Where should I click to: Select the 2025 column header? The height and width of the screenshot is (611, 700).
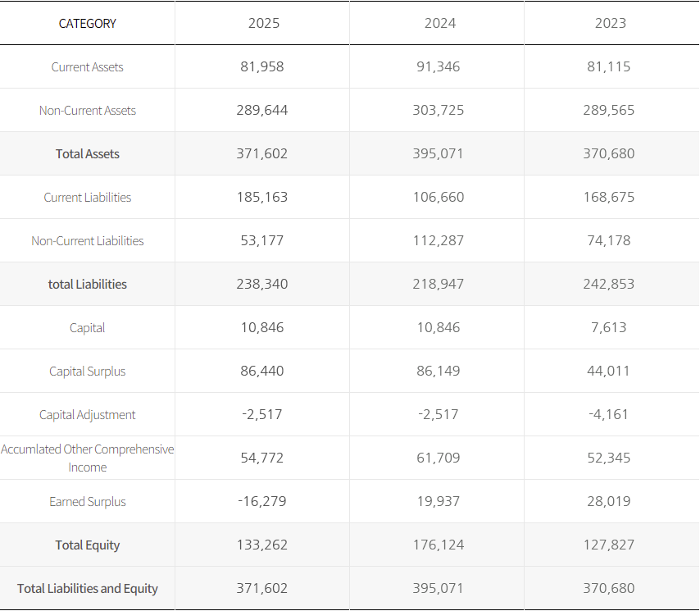263,23
